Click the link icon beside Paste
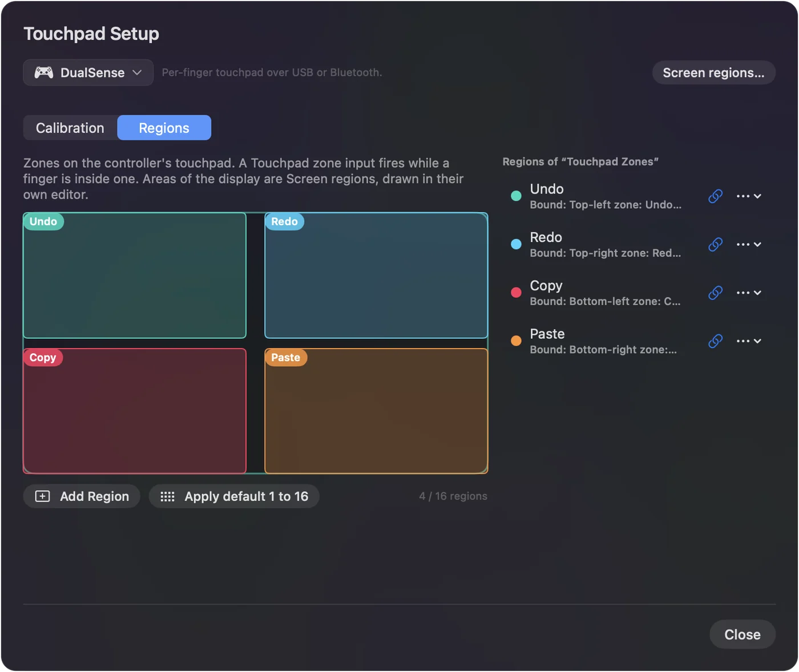 (715, 341)
